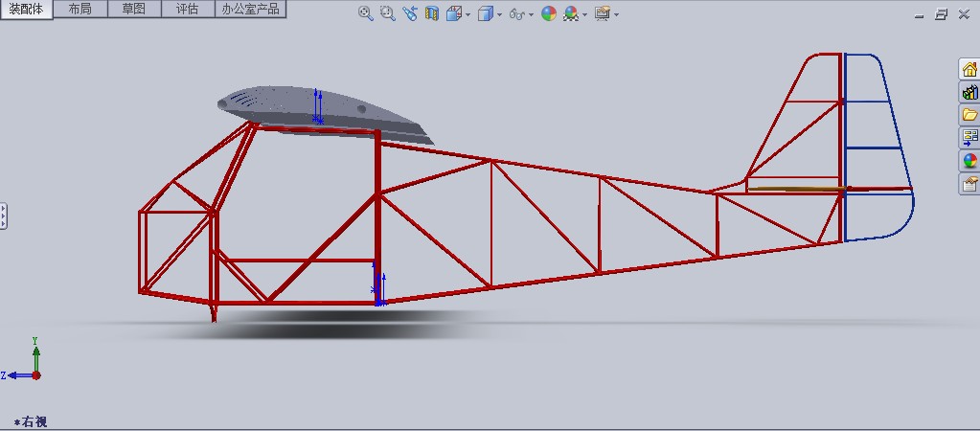Close the document window

(964, 14)
